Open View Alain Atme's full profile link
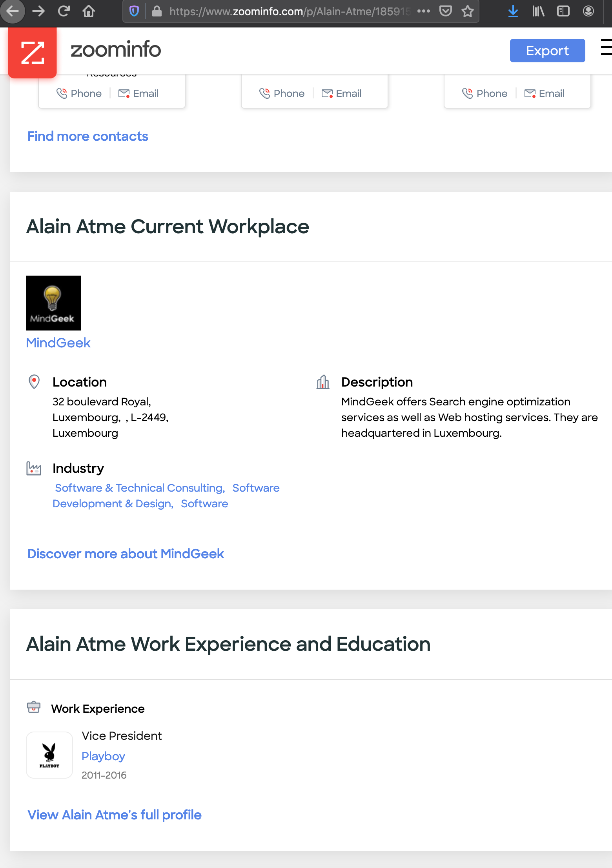The height and width of the screenshot is (868, 612). [x=115, y=815]
